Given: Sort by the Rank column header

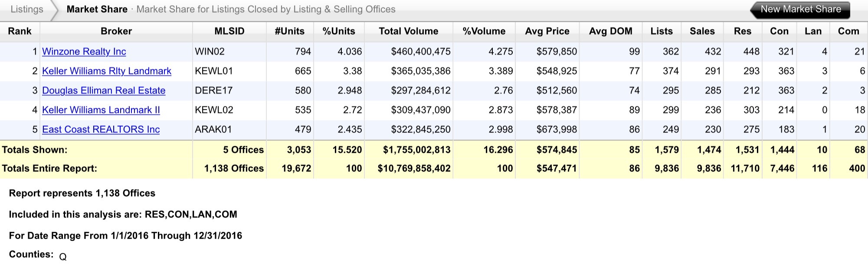Looking at the screenshot, I should click(20, 31).
